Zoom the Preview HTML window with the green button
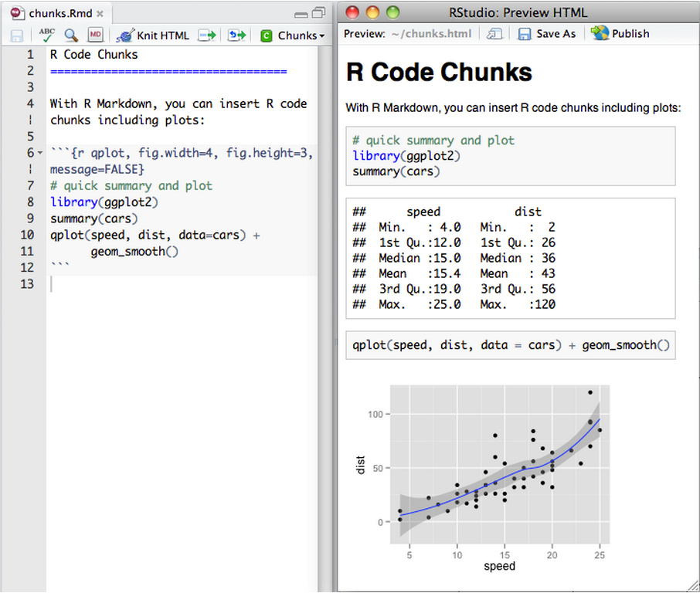The width and height of the screenshot is (700, 593). (x=392, y=12)
